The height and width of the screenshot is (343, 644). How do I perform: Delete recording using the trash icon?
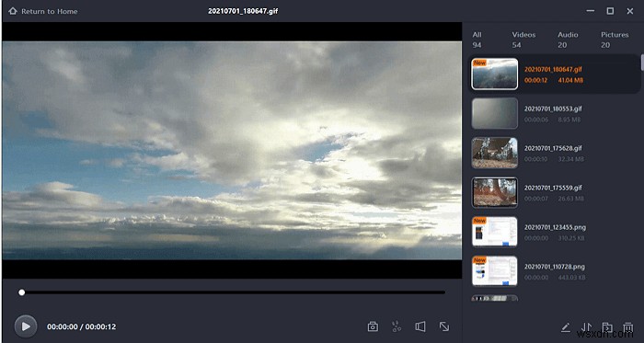click(628, 327)
